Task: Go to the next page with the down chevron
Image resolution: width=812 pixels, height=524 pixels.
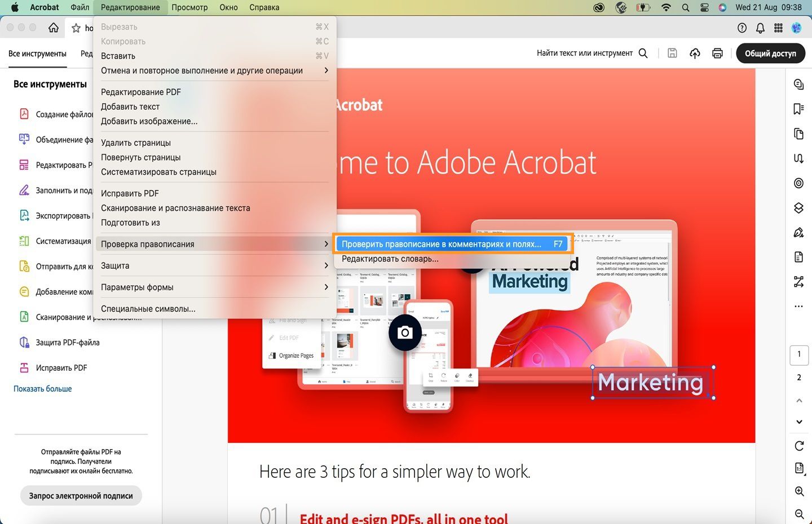Action: [799, 421]
